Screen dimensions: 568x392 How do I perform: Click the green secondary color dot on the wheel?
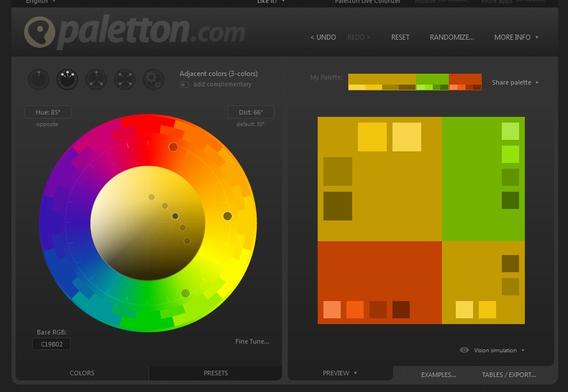(185, 293)
